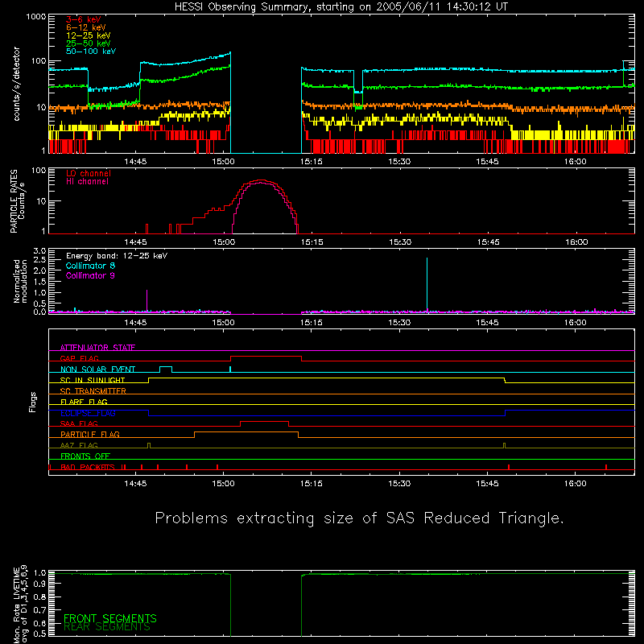Click the NON_SOLAR_EVENT raised bump
Viewport: 644px width, 644px height.
pyautogui.click(x=166, y=367)
